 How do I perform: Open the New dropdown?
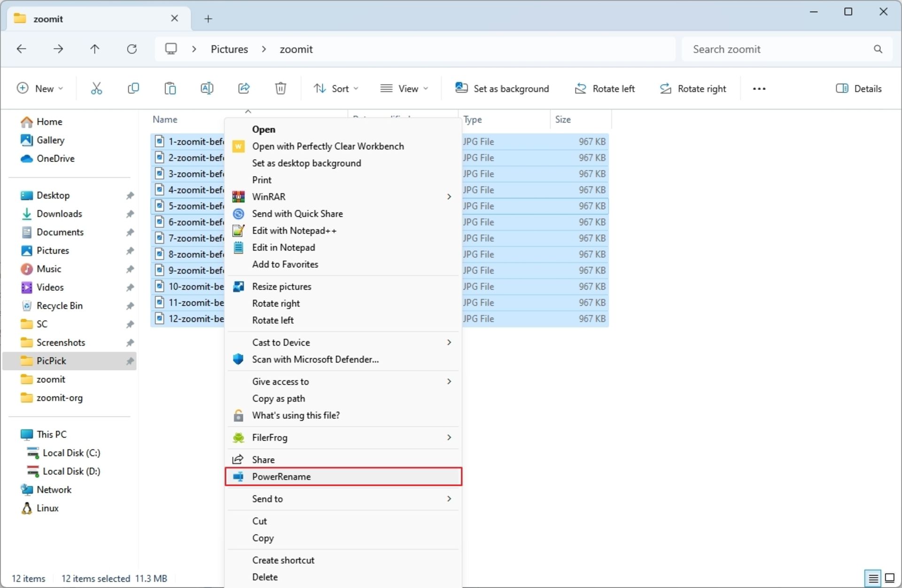(x=40, y=88)
